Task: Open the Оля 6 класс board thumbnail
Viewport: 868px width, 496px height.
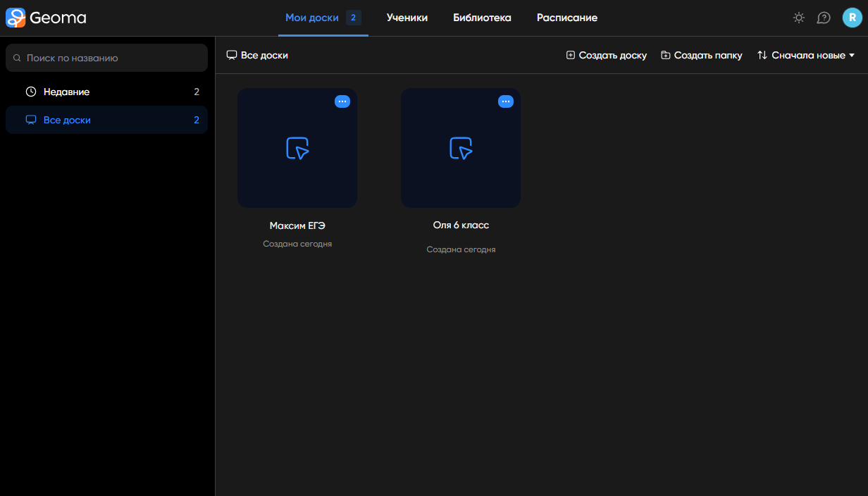Action: (x=461, y=148)
